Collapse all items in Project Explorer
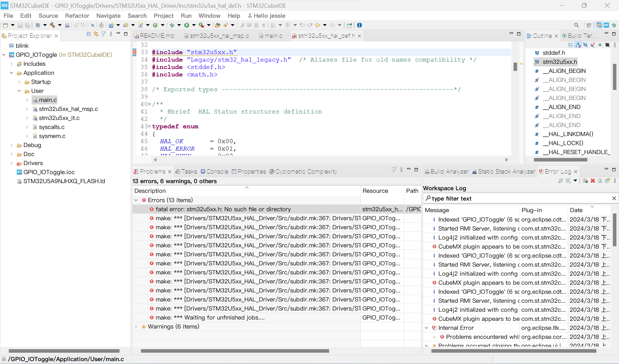 89,34
